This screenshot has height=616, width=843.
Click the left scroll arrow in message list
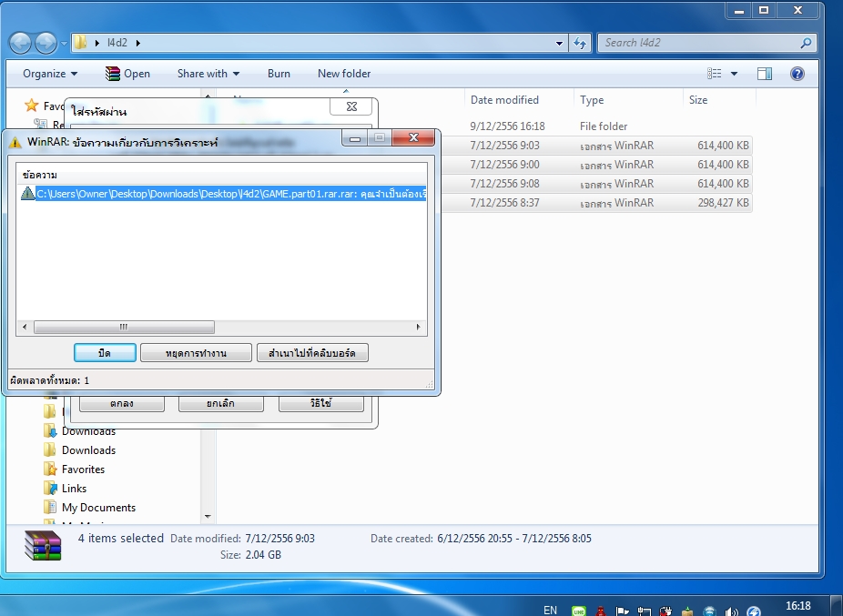25,327
